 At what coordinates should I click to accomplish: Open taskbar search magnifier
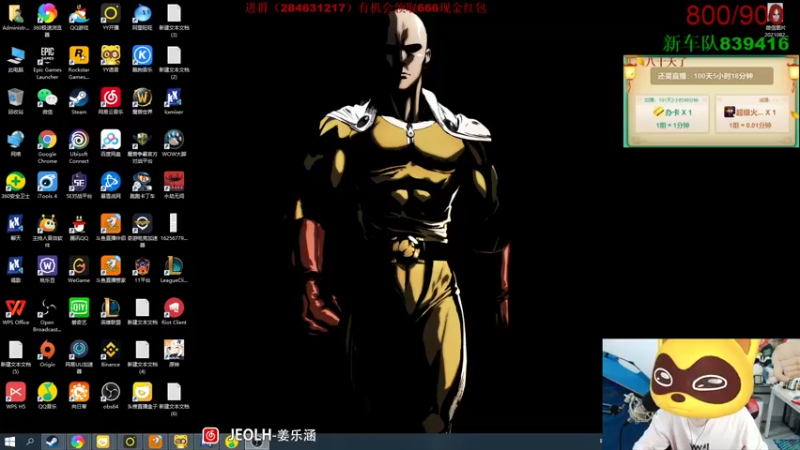30,441
